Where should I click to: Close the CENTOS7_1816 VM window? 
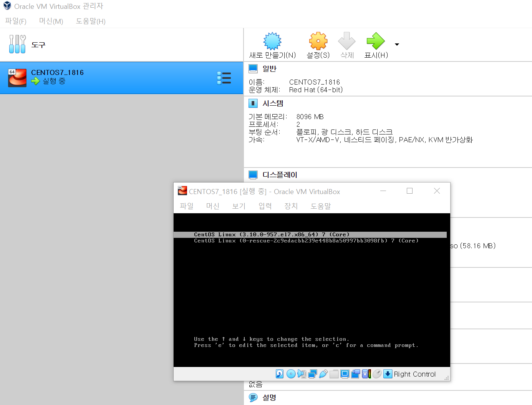point(437,191)
